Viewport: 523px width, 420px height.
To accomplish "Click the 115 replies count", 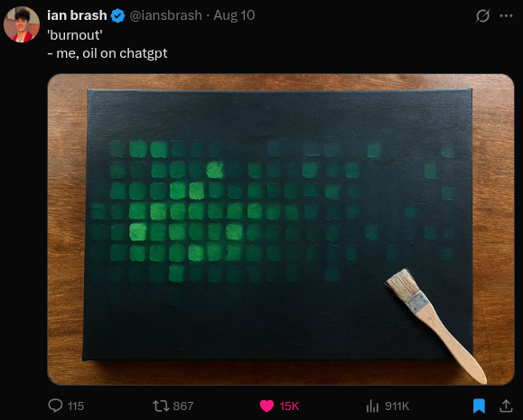I will point(76,406).
